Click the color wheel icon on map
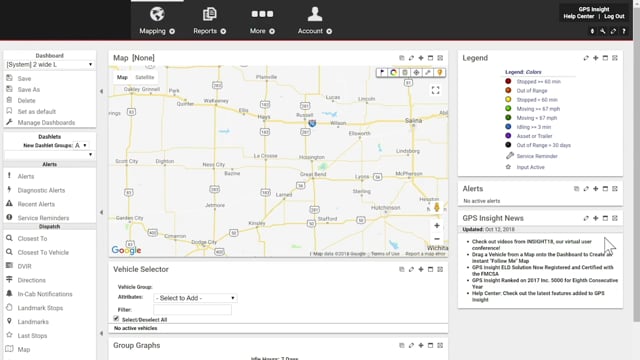 click(x=393, y=73)
